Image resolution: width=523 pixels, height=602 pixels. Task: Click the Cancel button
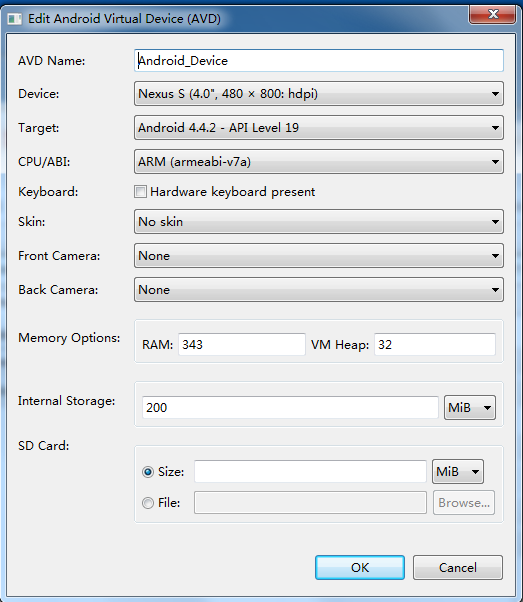click(x=458, y=567)
